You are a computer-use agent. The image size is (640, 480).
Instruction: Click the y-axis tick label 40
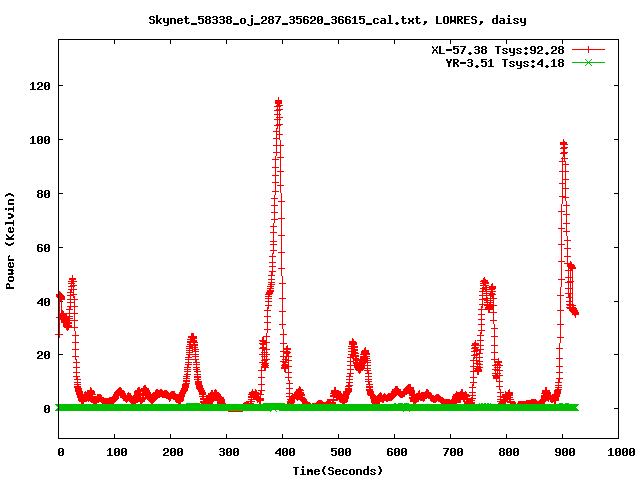[43, 302]
